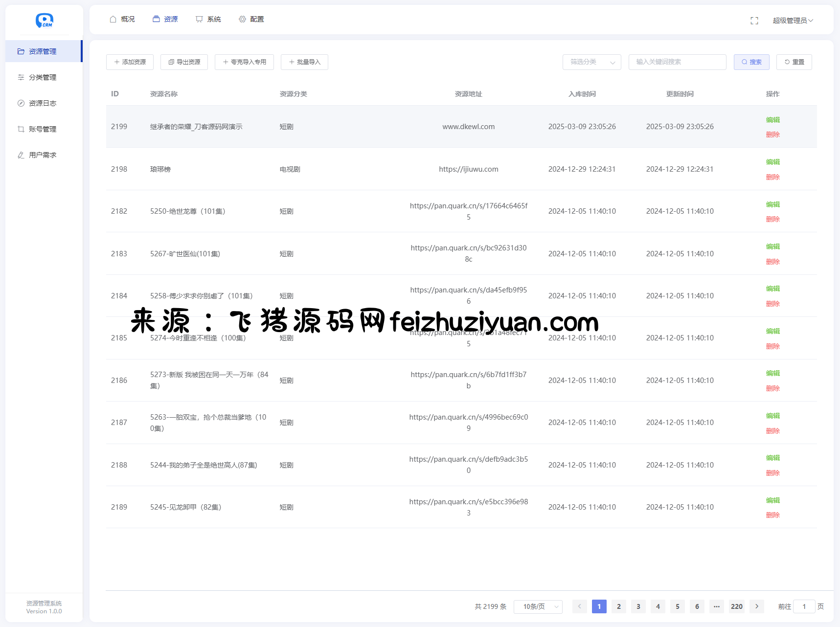Screen dimensions: 840x627
Task: Go to page 220 in pagination
Action: coord(736,606)
